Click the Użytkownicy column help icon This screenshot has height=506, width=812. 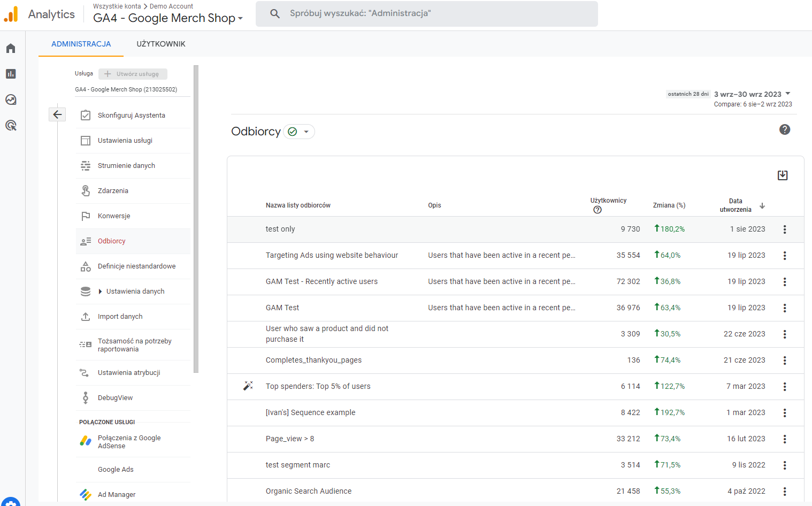597,210
